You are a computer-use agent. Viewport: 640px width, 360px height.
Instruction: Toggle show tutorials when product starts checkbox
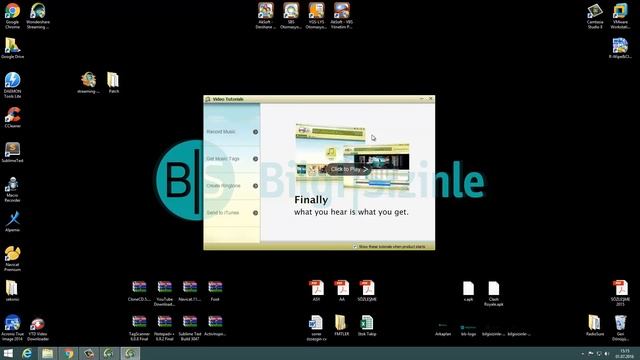tap(355, 247)
